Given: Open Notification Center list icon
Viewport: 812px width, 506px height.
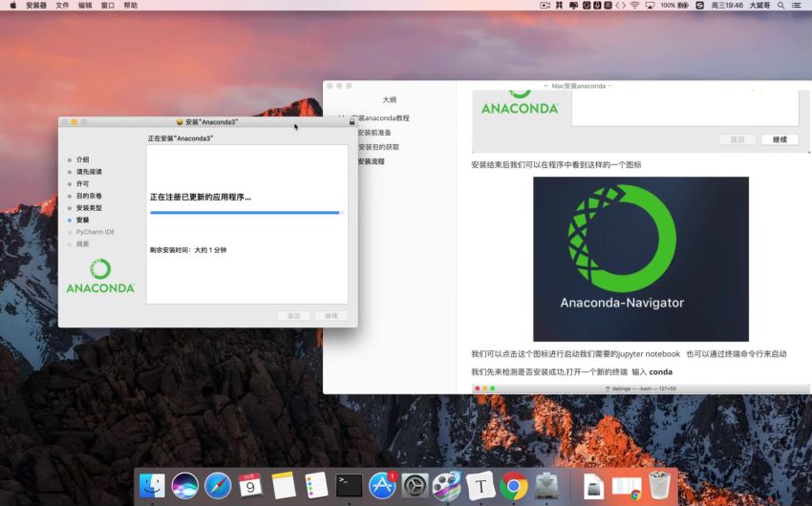Looking at the screenshot, I should [797, 5].
